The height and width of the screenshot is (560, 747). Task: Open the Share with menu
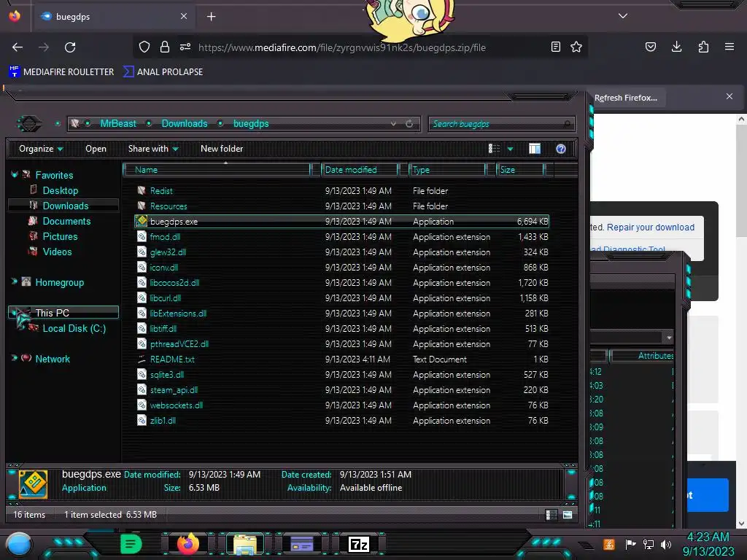point(153,149)
